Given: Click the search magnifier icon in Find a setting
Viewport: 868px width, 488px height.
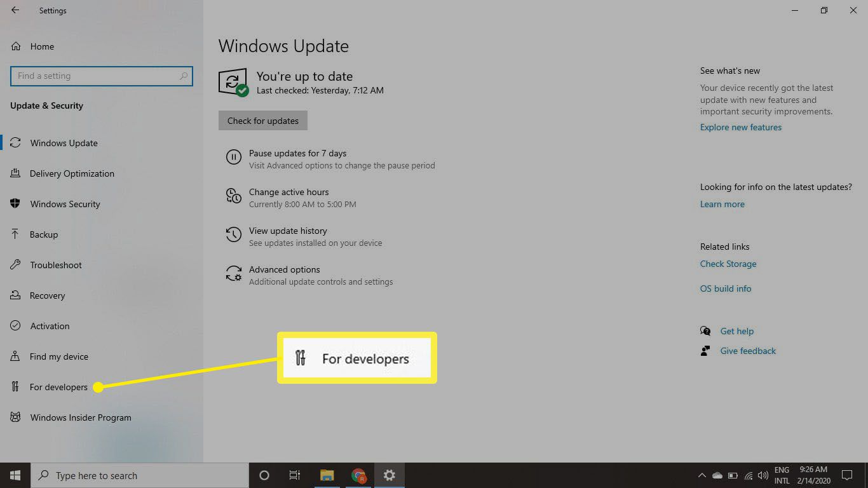Looking at the screenshot, I should click(184, 76).
